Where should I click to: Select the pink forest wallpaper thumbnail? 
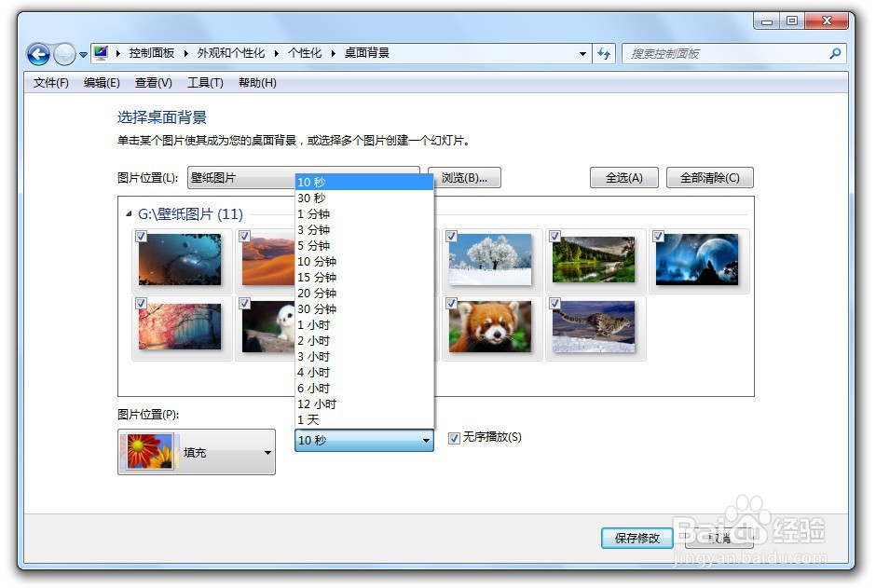click(x=180, y=327)
